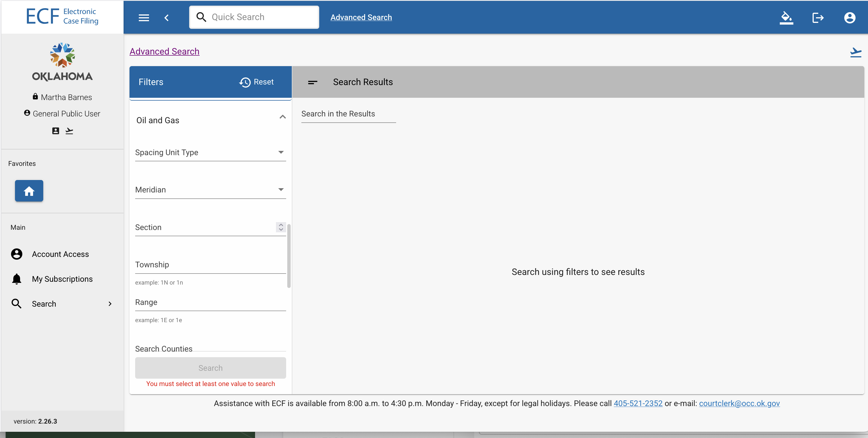
Task: Click the courtclerk@occ.ok.gov email link
Action: coord(739,403)
